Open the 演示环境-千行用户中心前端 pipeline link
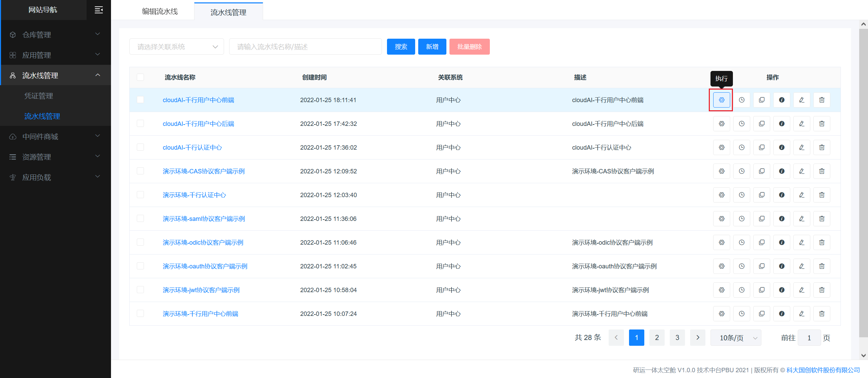 tap(200, 314)
